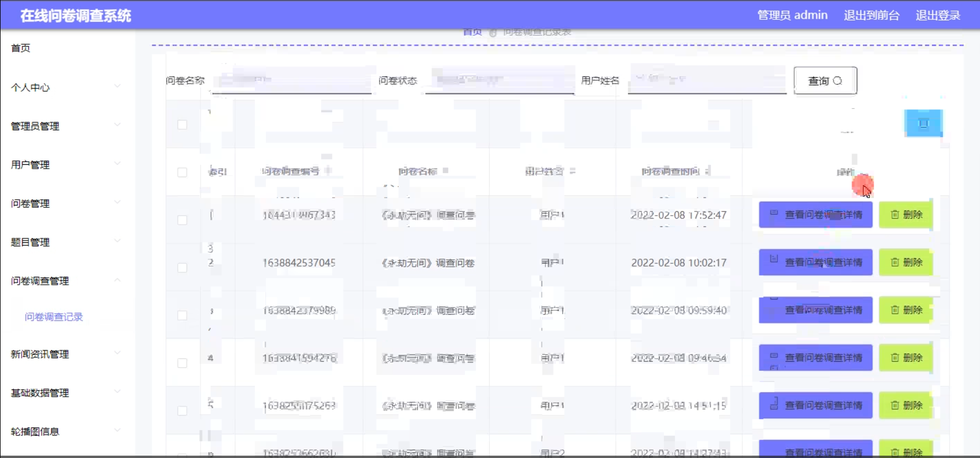Check the row dated 2022-02-08 17:52:47

coord(182,220)
